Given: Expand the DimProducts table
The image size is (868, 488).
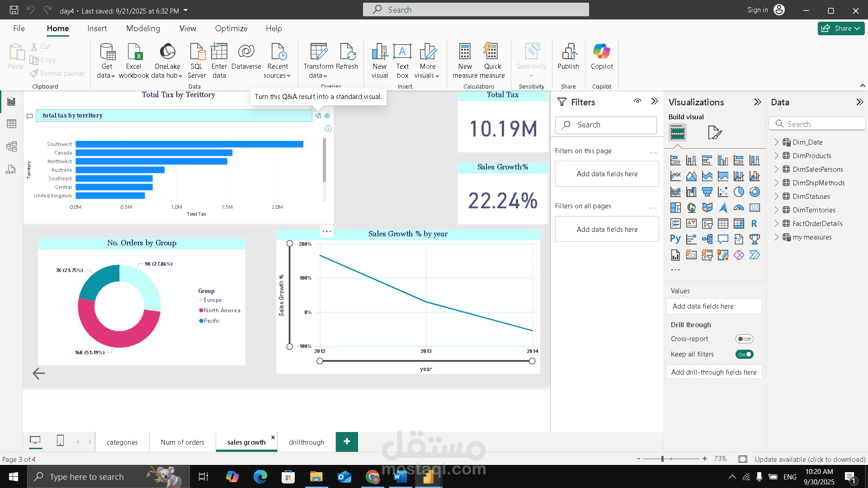Looking at the screenshot, I should tap(777, 155).
